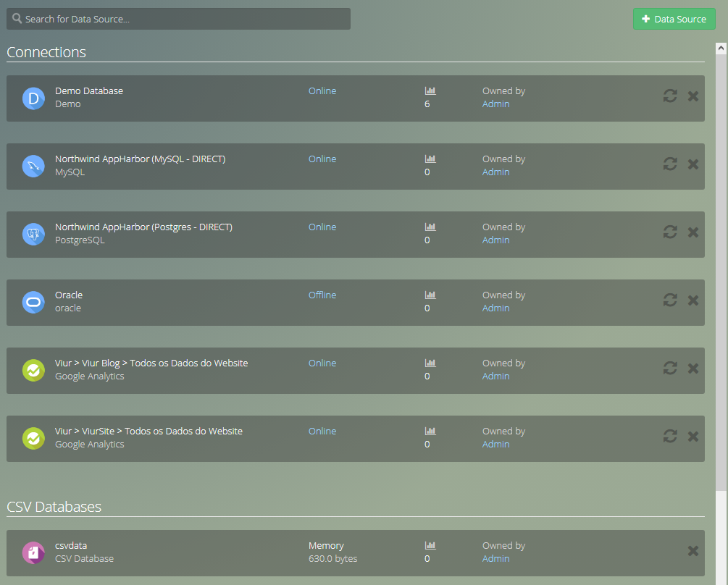Refresh the Northwind MySQL connection
Viewport: 728px width, 585px height.
[670, 164]
